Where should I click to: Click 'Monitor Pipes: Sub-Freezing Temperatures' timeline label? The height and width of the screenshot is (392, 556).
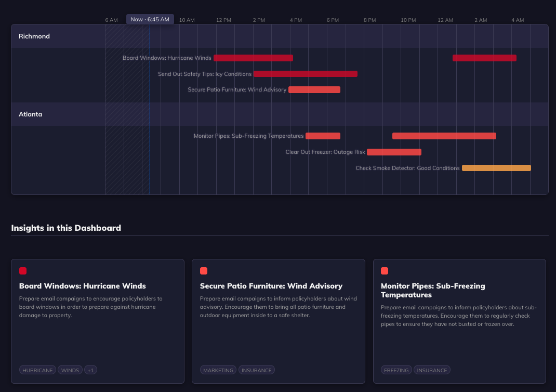248,136
